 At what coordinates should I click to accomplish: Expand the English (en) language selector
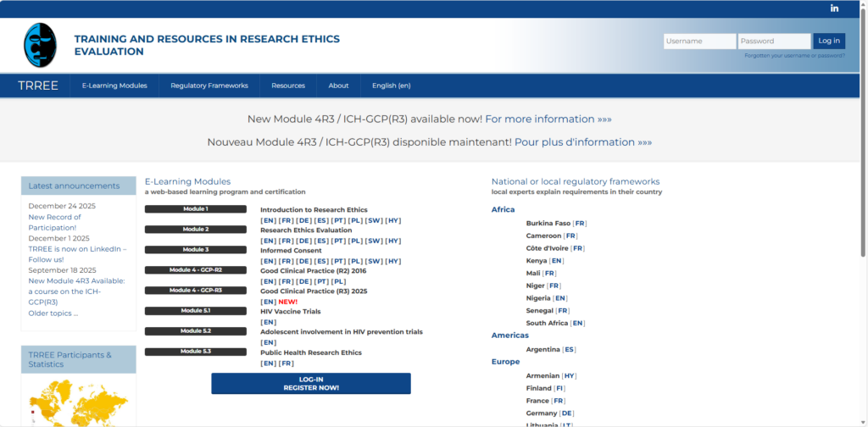(391, 86)
